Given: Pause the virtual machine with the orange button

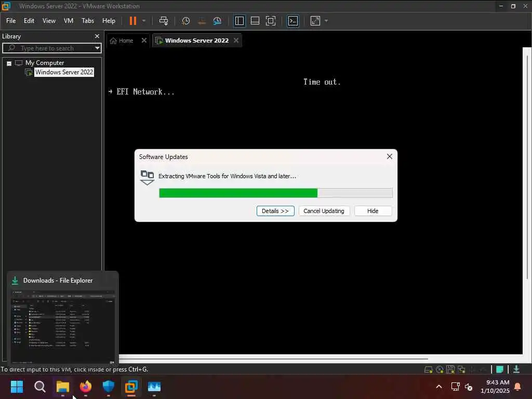Looking at the screenshot, I should coord(132,21).
